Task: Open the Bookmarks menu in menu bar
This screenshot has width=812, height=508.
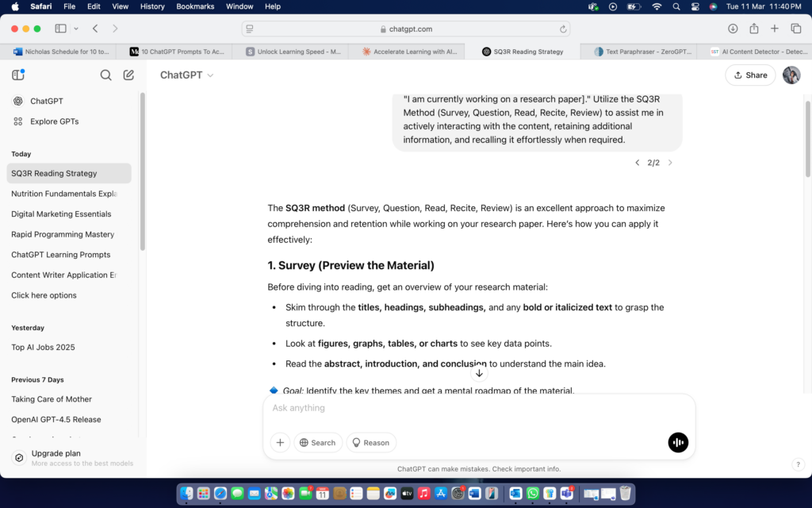Action: pos(195,6)
